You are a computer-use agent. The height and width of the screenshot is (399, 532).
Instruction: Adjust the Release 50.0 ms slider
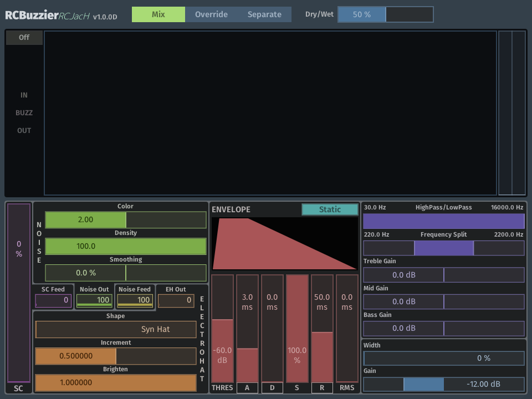point(322,329)
